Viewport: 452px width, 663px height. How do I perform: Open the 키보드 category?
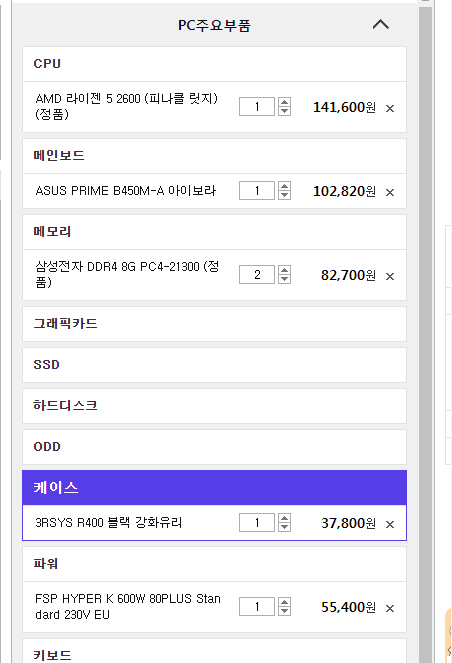click(x=214, y=651)
